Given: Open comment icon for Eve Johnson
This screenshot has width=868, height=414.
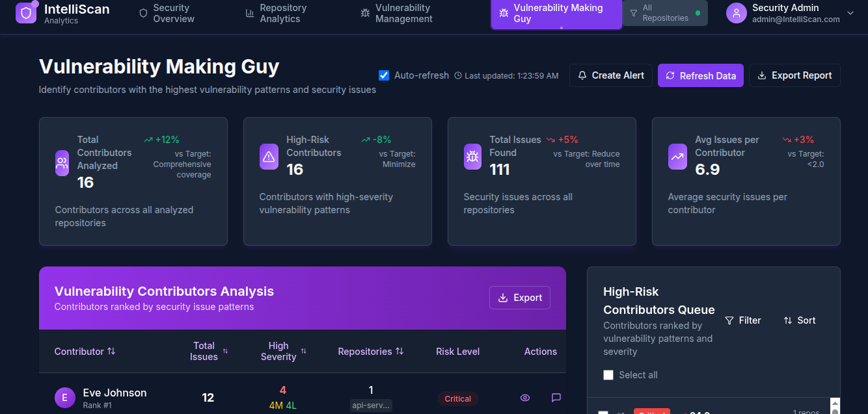Looking at the screenshot, I should 556,398.
